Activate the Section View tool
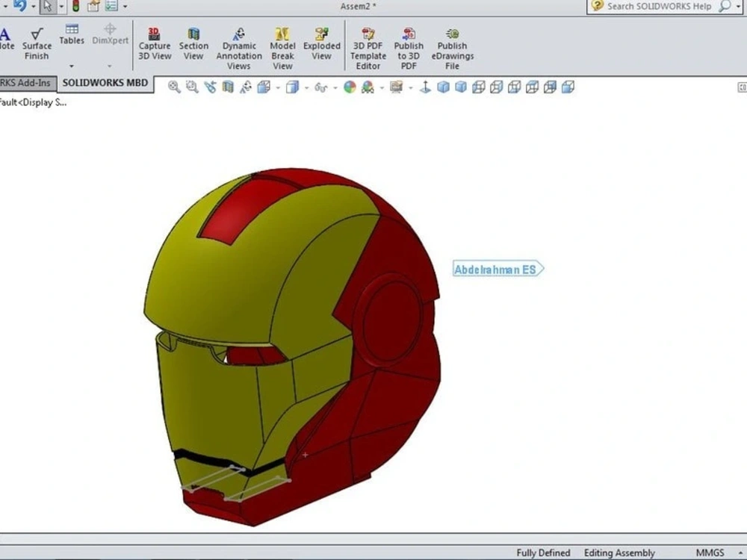Viewport: 747px width, 560px height. click(193, 45)
